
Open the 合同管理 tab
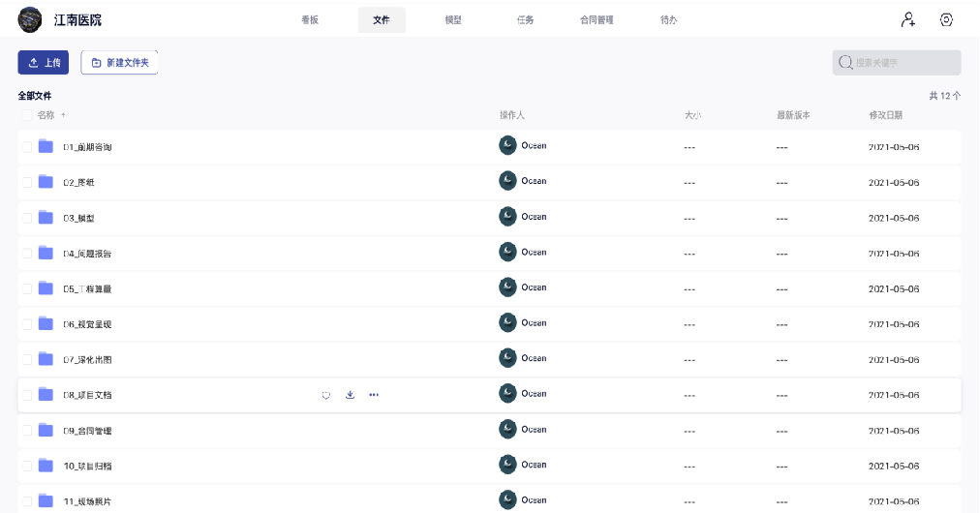[x=597, y=20]
